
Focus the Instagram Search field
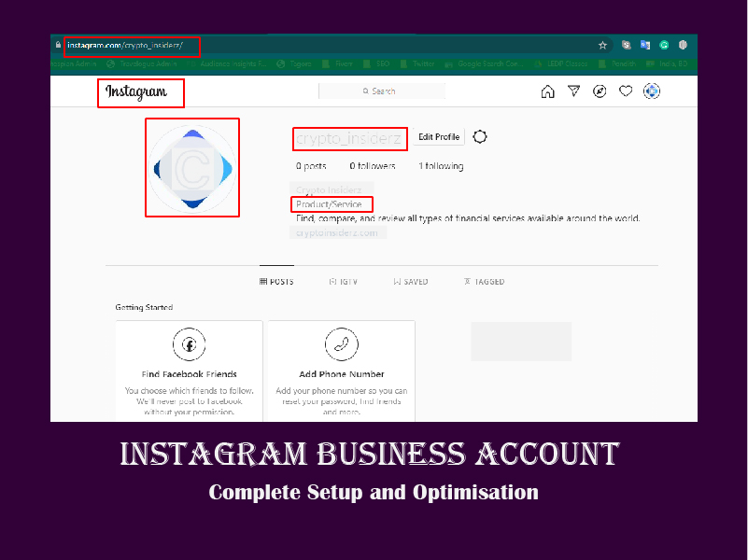(x=382, y=91)
